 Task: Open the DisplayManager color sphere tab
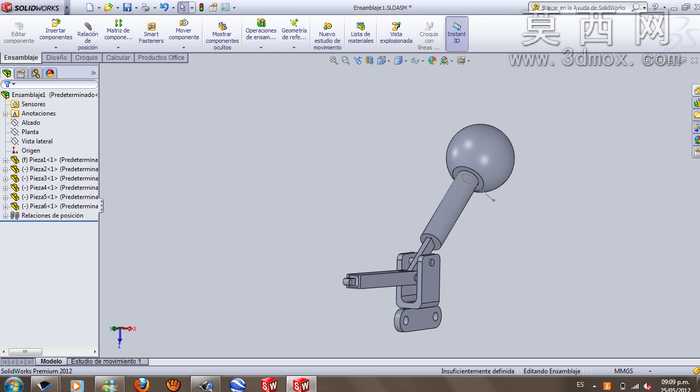pos(50,73)
